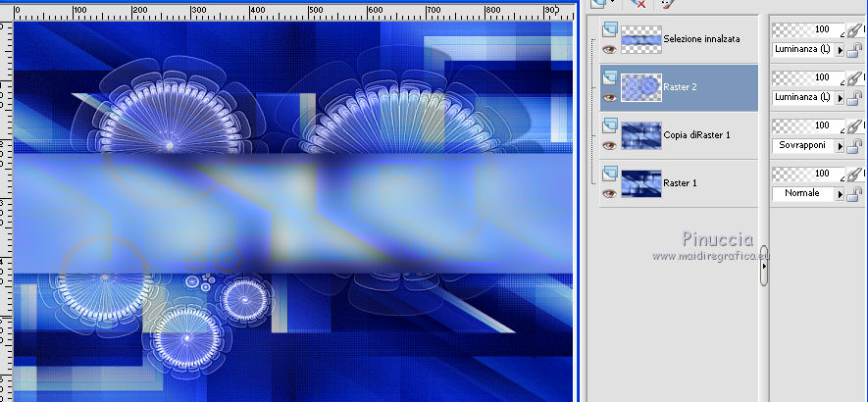Viewport: 868px width, 402px height.
Task: Click the layer type icon of Raster 1
Action: (x=609, y=173)
